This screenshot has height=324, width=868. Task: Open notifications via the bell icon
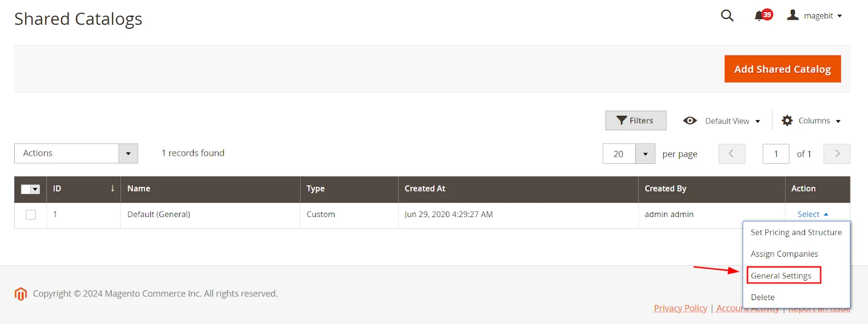(759, 16)
